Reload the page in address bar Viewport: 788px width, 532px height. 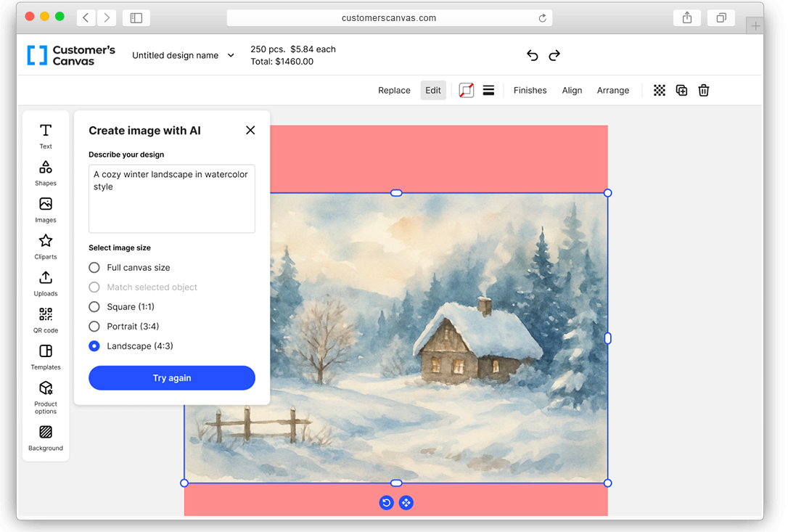point(542,18)
